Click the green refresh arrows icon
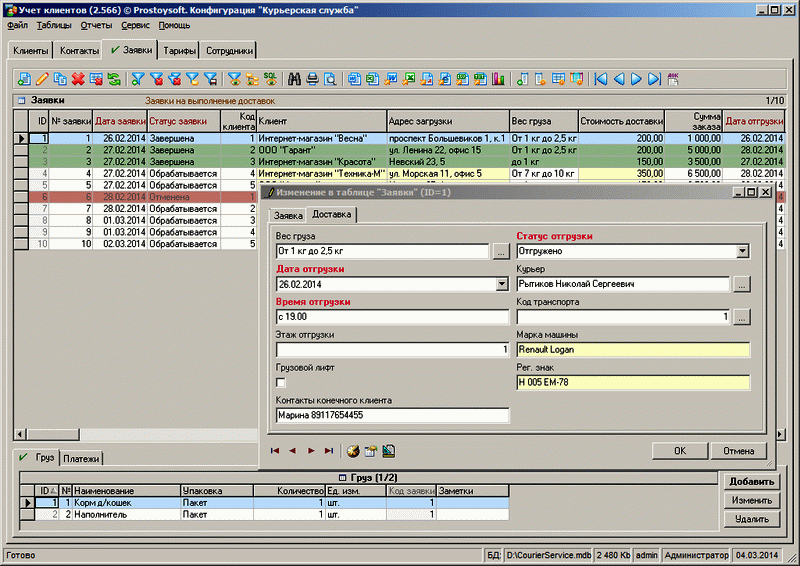Screen dimensions: 800x566 pyautogui.click(x=114, y=79)
